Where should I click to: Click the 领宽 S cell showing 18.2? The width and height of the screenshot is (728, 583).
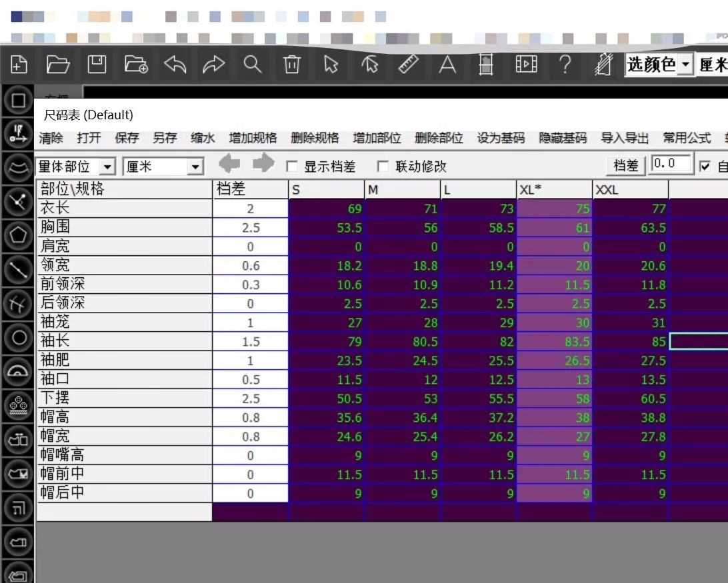pos(327,265)
